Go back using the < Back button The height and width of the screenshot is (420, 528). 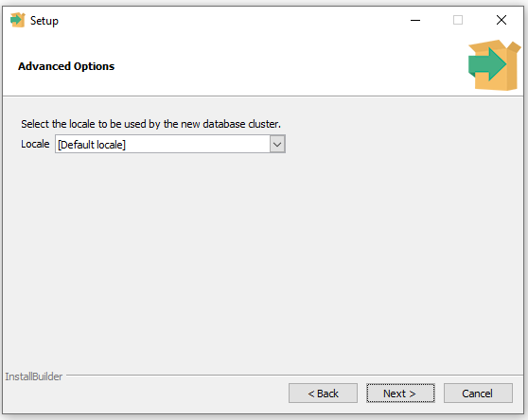click(323, 394)
